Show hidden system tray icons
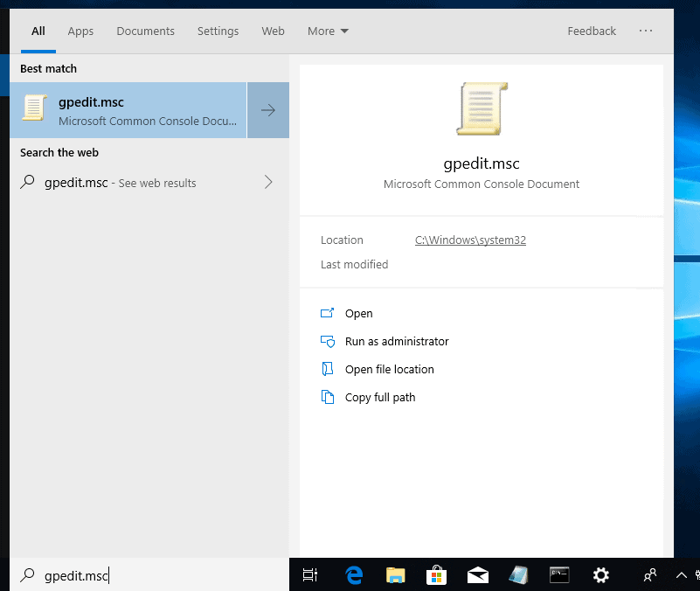700x591 pixels. coord(682,575)
